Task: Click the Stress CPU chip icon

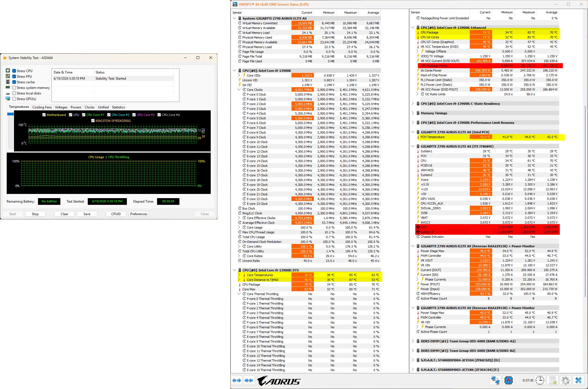Action: [8, 71]
